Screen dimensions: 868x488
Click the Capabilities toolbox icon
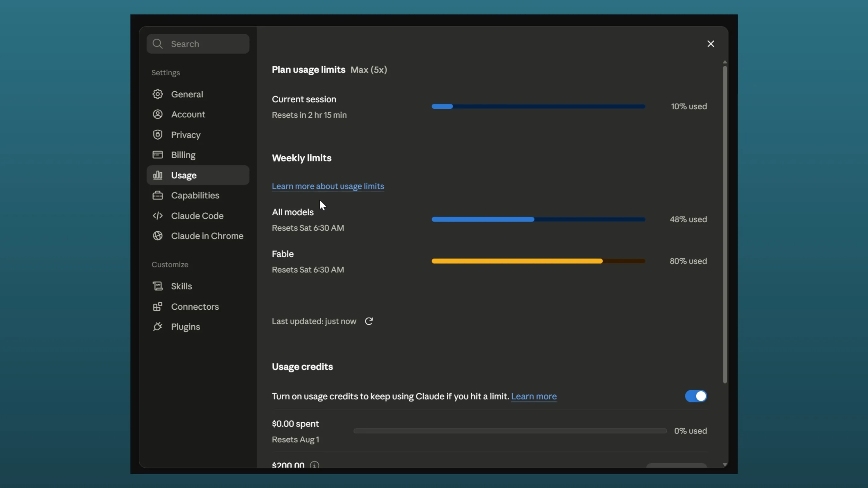click(157, 195)
